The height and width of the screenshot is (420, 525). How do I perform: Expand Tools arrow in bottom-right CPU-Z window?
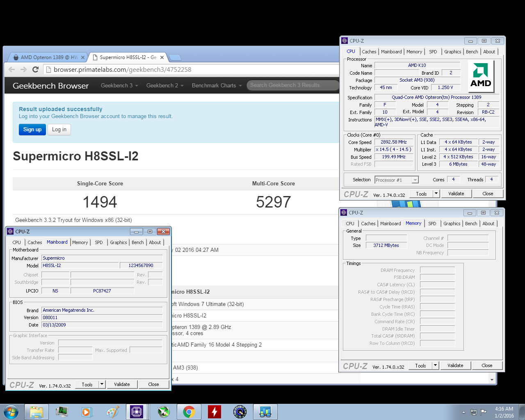pyautogui.click(x=435, y=365)
